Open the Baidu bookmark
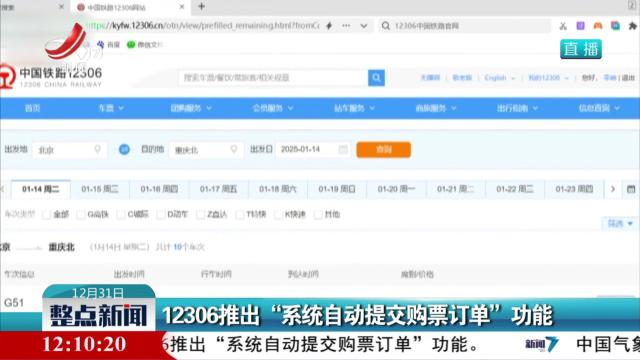This screenshot has height=360, width=640. 109,44
